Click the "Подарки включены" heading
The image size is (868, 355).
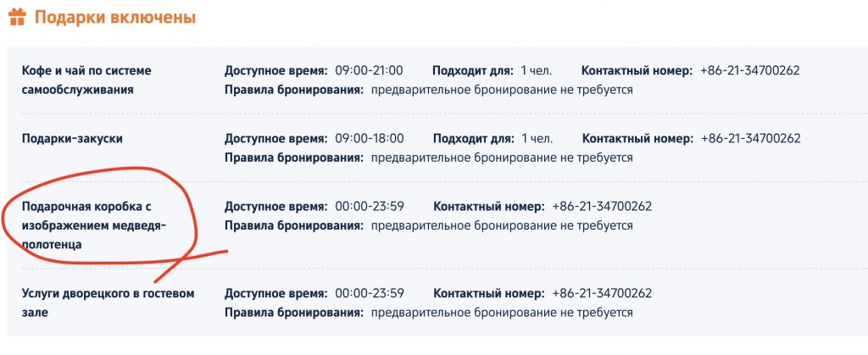tap(115, 18)
